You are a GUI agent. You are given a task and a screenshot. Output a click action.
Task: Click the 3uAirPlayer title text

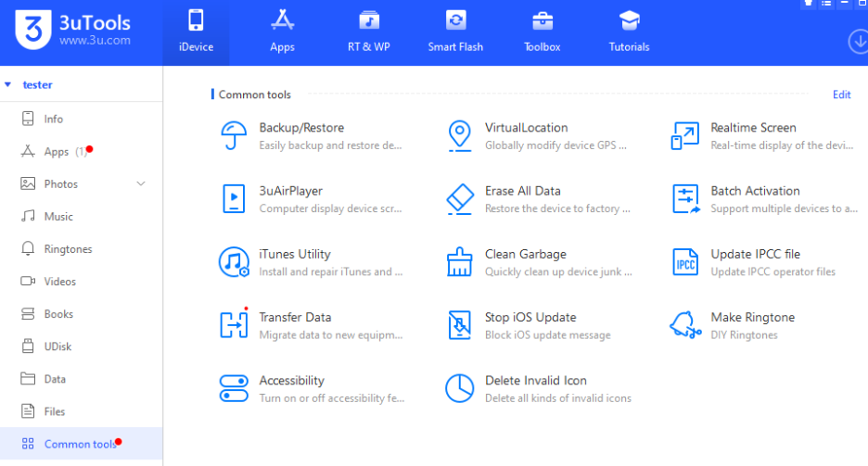coord(290,191)
